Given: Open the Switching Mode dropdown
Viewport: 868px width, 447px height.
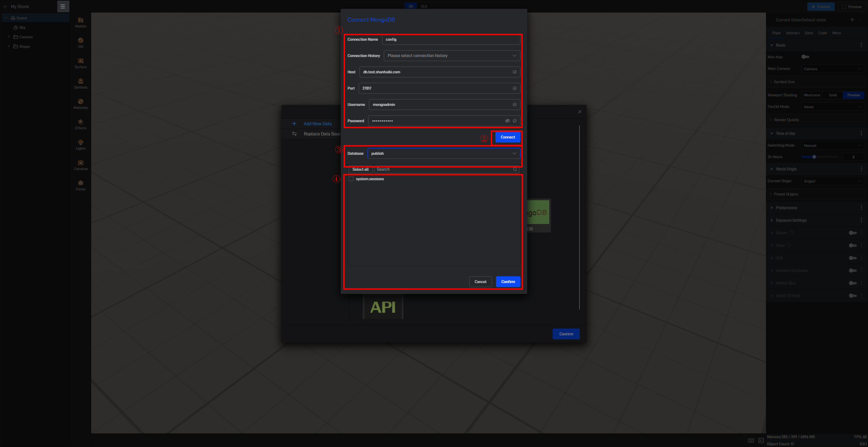Looking at the screenshot, I should (833, 146).
